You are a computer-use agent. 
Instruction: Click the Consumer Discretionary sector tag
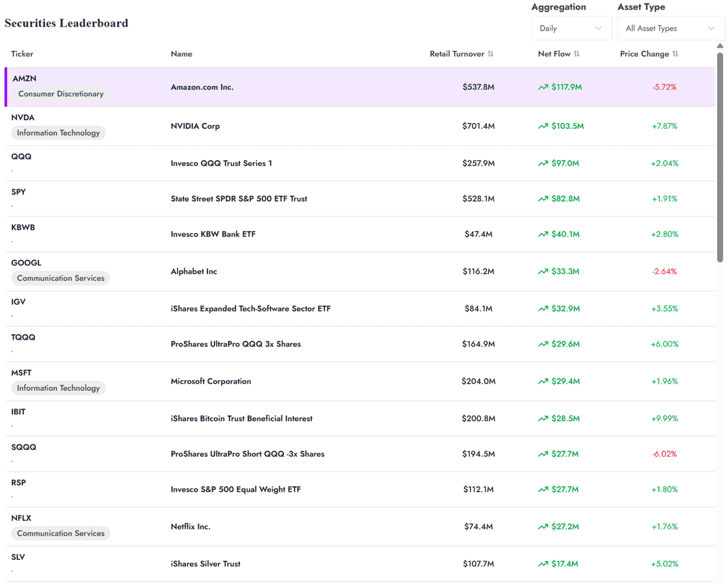click(x=61, y=94)
